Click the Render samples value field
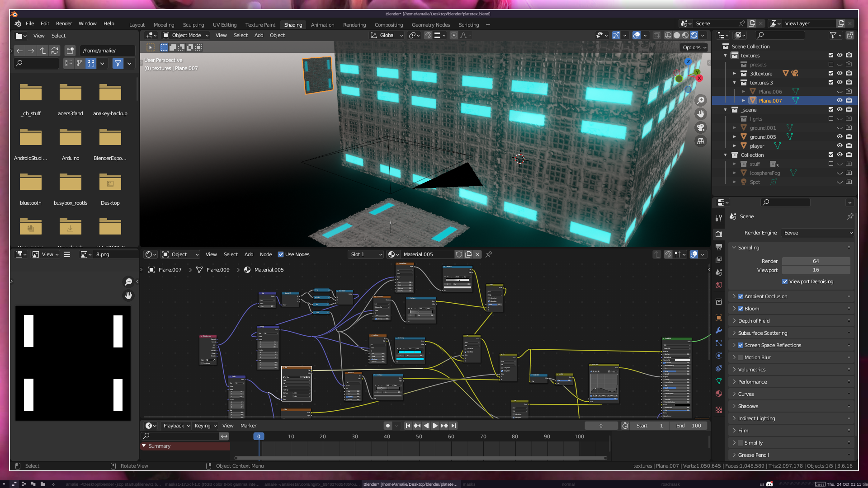The width and height of the screenshot is (868, 488). (816, 261)
